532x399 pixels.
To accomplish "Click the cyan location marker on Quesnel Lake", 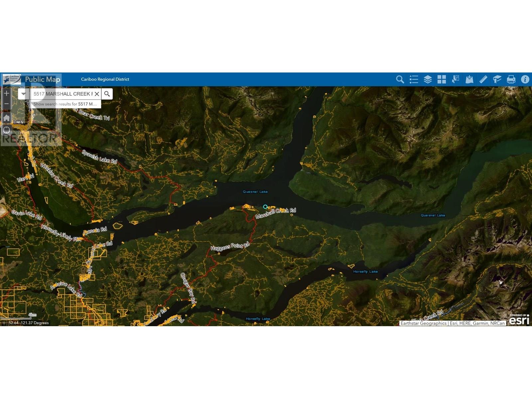I will 265,207.
